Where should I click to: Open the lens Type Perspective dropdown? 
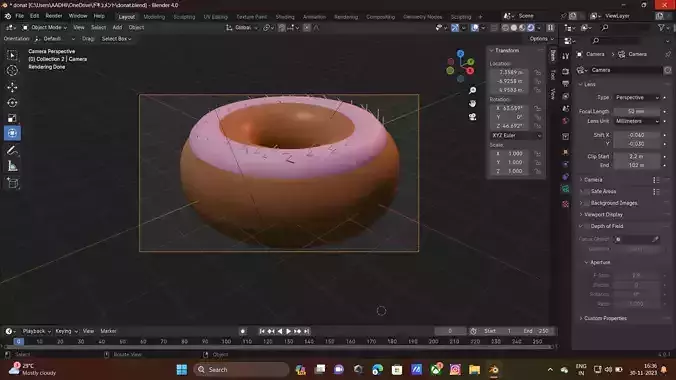[637, 97]
